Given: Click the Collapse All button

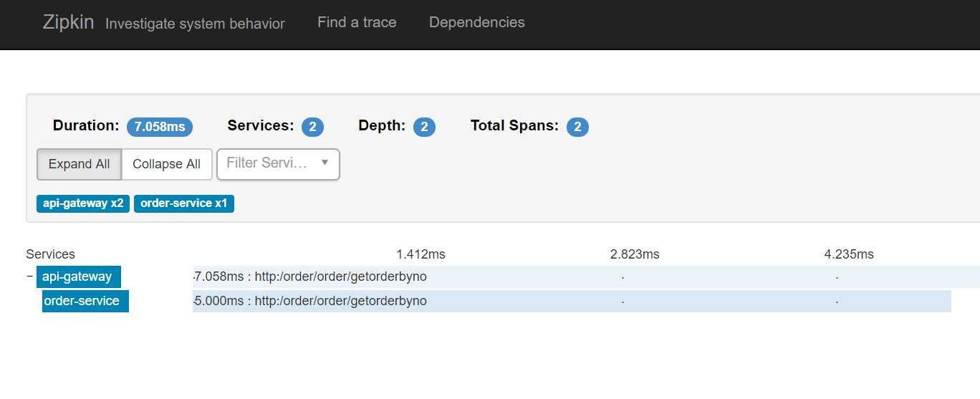Looking at the screenshot, I should pyautogui.click(x=166, y=164).
